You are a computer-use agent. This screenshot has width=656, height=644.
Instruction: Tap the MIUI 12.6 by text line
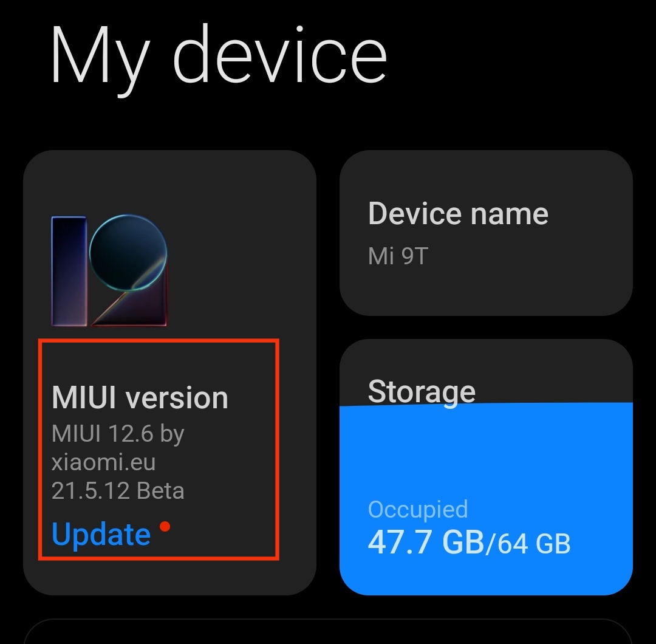[x=118, y=434]
